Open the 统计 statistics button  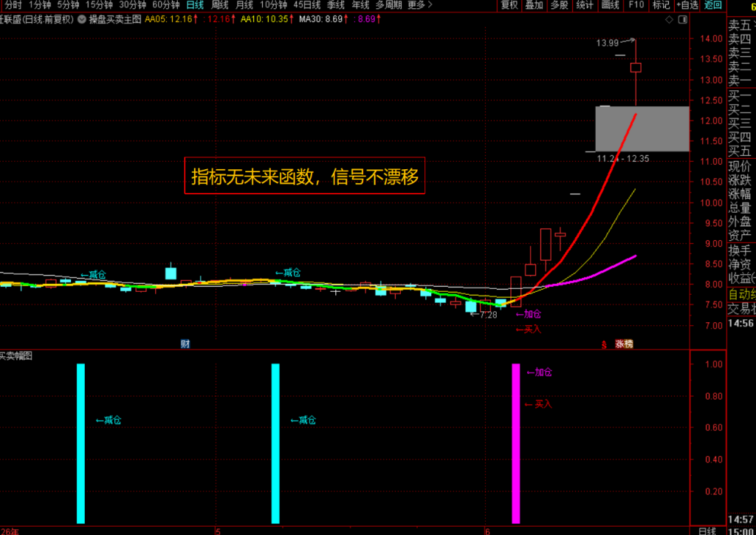585,5
